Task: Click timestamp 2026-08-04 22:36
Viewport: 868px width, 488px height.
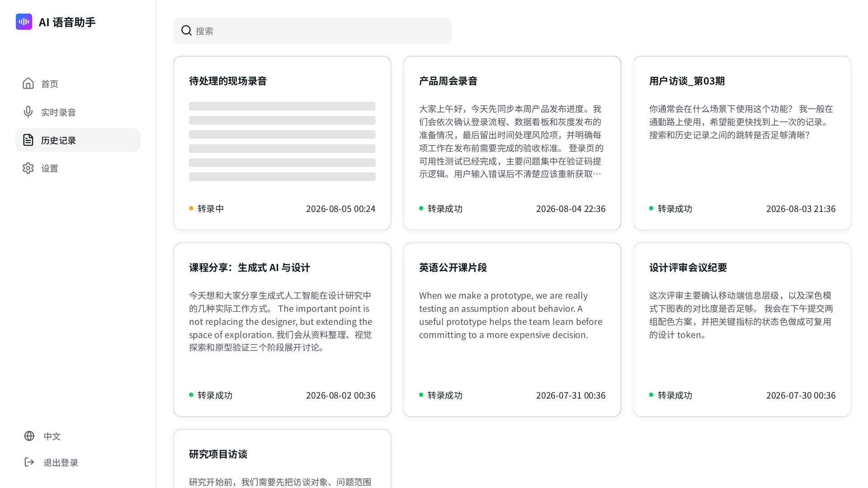Action: click(x=571, y=208)
